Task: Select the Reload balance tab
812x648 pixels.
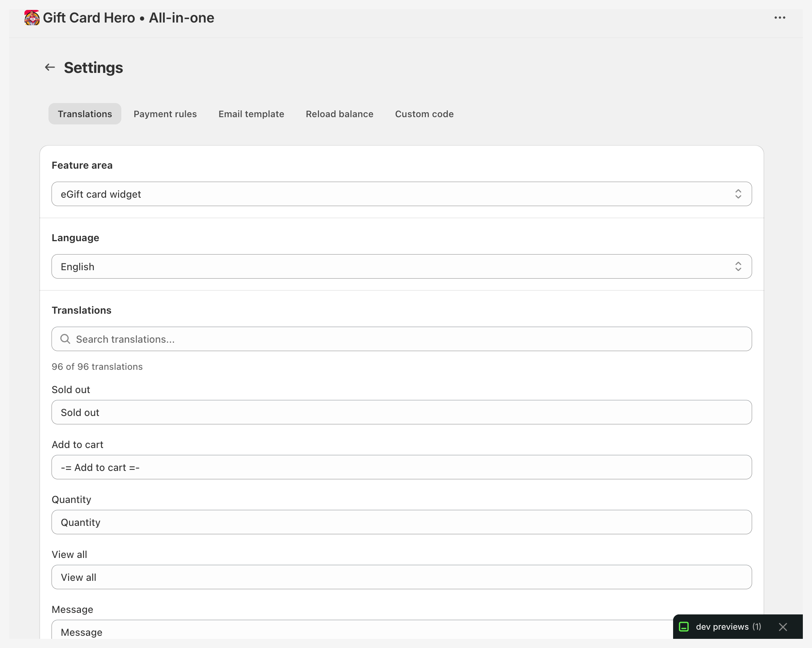Action: click(339, 114)
